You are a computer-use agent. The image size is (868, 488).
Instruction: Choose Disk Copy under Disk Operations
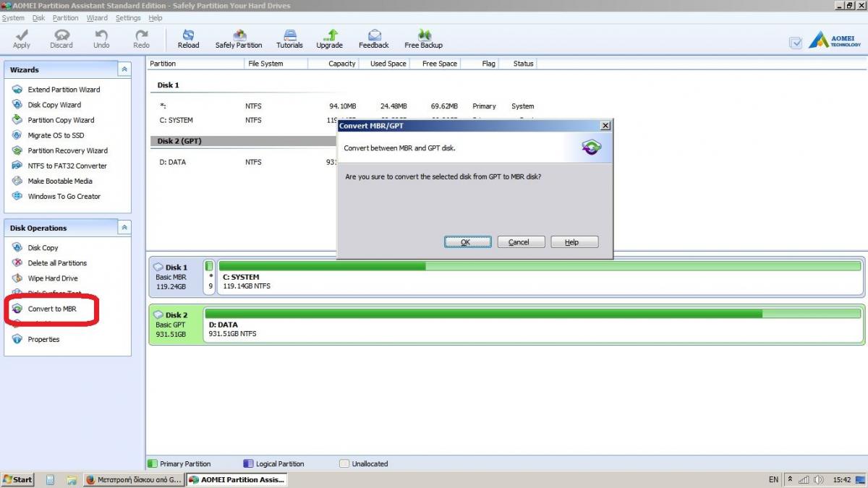(x=35, y=248)
